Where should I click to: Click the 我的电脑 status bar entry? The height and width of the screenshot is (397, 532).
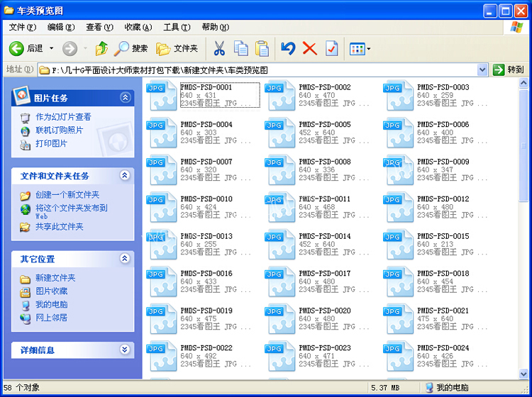[x=447, y=388]
